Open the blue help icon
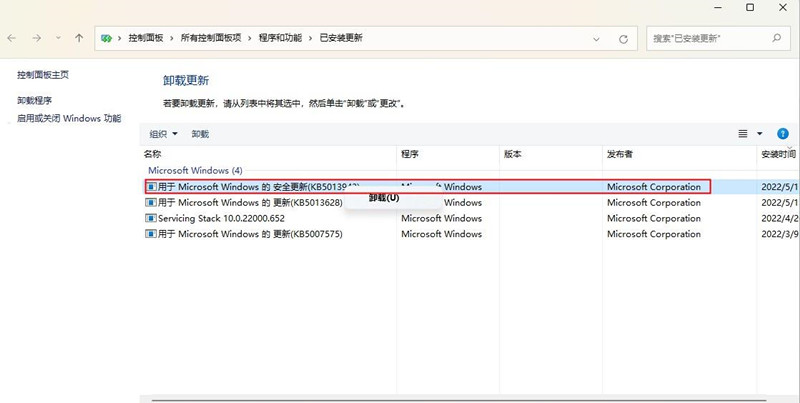The image size is (800, 403). tap(783, 134)
